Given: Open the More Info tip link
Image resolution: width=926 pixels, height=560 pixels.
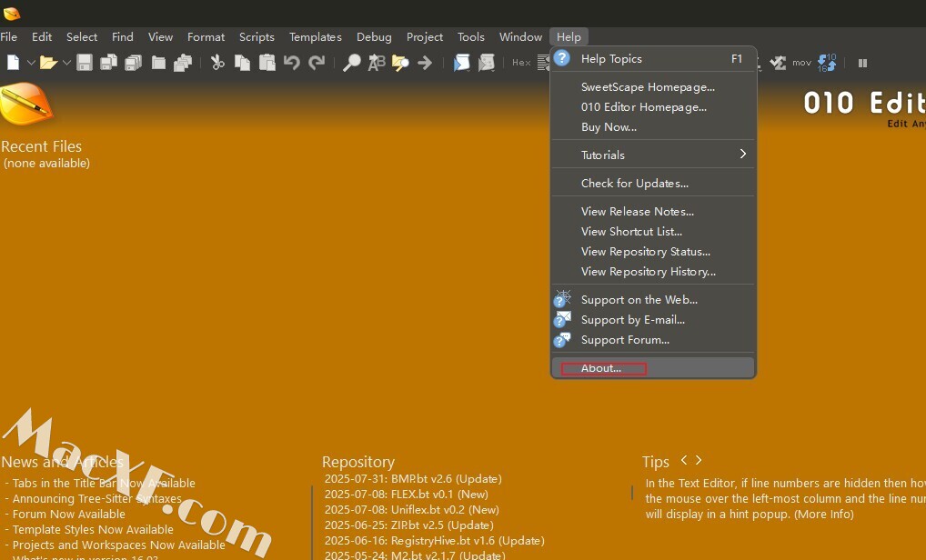Looking at the screenshot, I should [824, 514].
